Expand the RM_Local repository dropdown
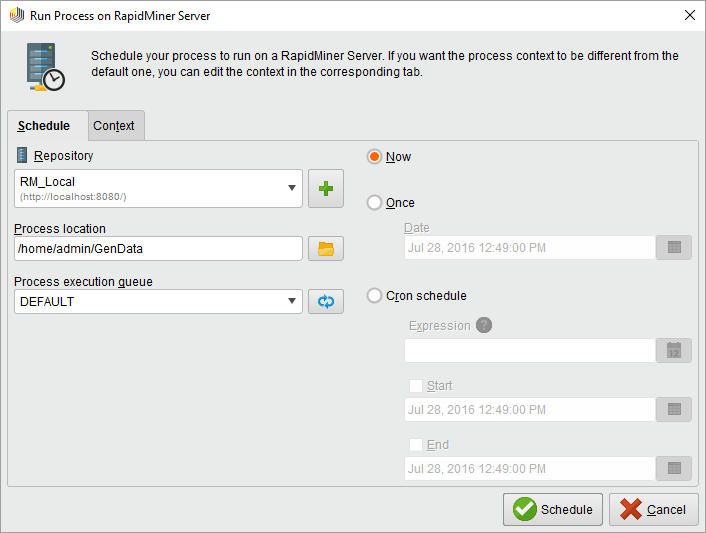 (292, 188)
